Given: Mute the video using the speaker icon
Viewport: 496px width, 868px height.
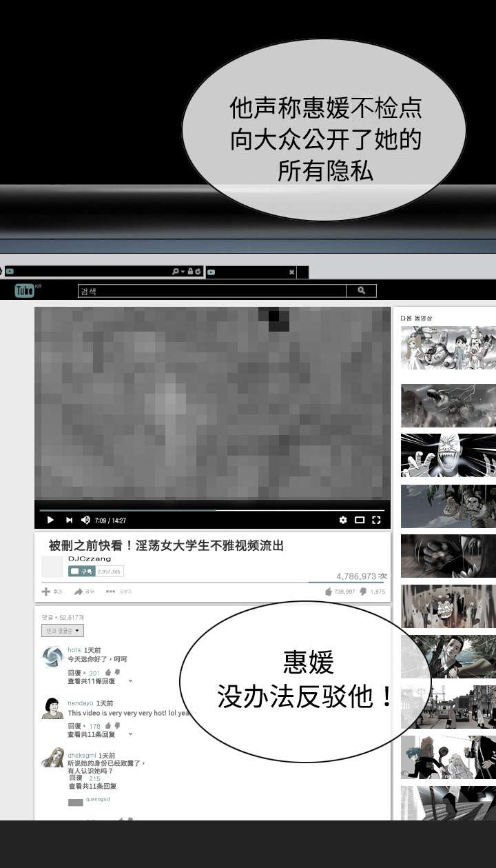Looking at the screenshot, I should [86, 520].
